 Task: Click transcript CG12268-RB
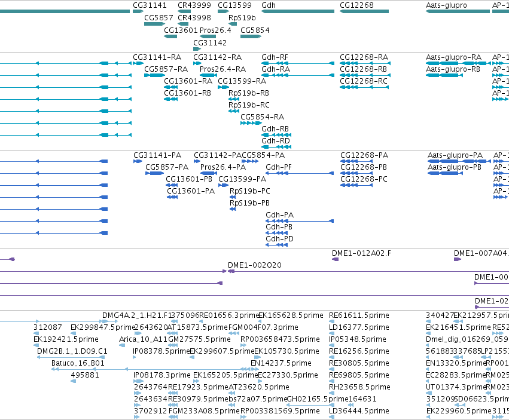[x=365, y=75]
